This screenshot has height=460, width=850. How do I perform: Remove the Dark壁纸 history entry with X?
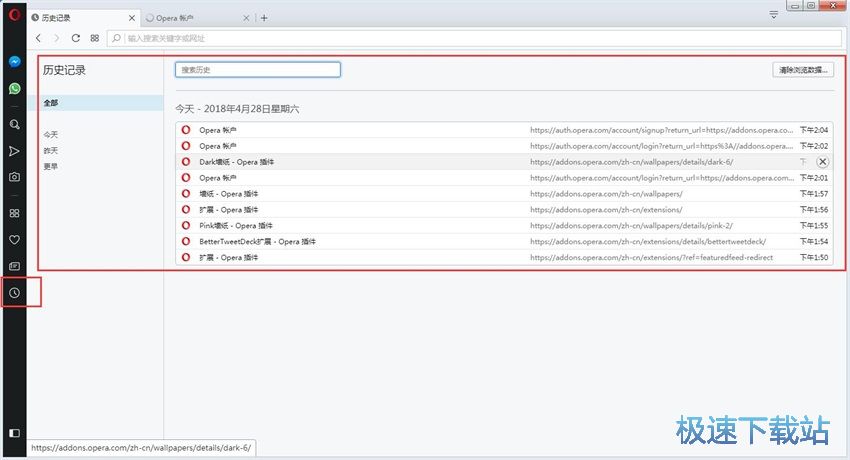coord(822,161)
